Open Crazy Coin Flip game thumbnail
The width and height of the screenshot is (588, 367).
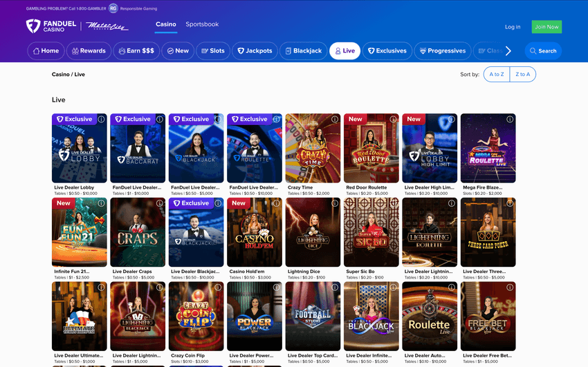tap(196, 316)
